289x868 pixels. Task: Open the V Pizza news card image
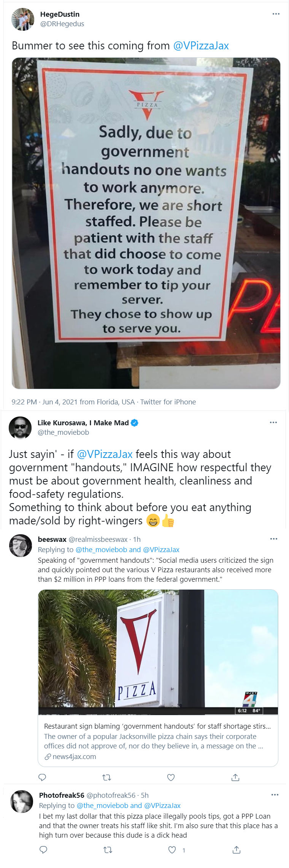(x=158, y=652)
